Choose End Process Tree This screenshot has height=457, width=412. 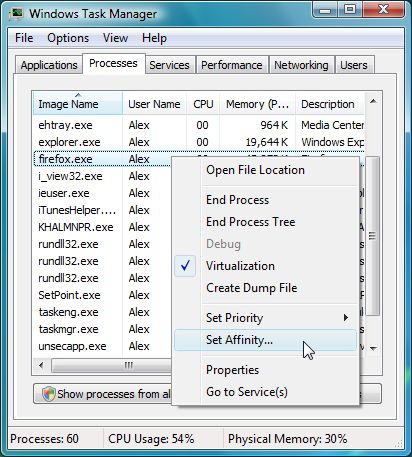pyautogui.click(x=266, y=222)
